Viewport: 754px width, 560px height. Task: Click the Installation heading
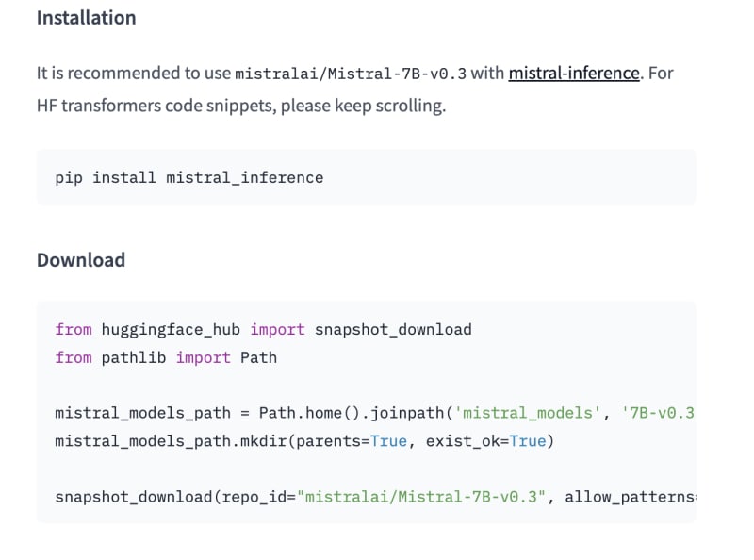[x=86, y=18]
